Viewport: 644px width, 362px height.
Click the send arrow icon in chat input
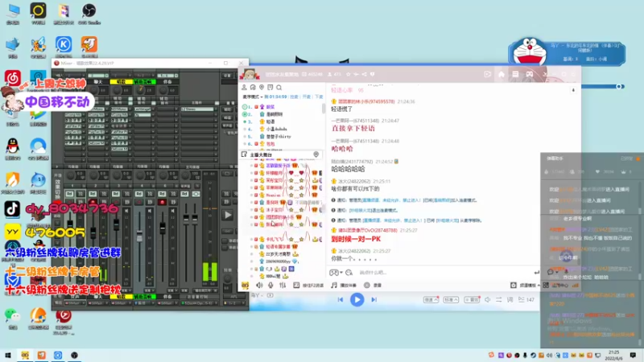(x=536, y=273)
